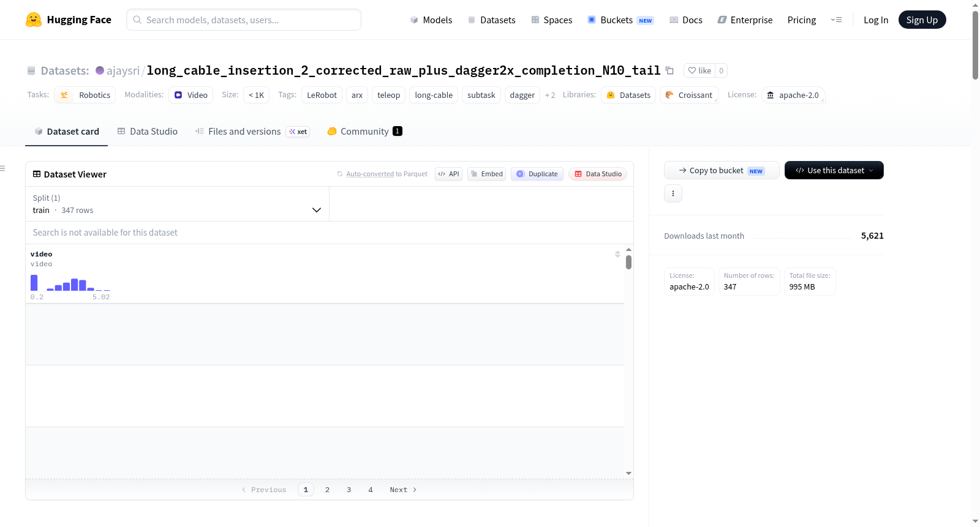
Task: Click the arx tag
Action: (x=357, y=95)
